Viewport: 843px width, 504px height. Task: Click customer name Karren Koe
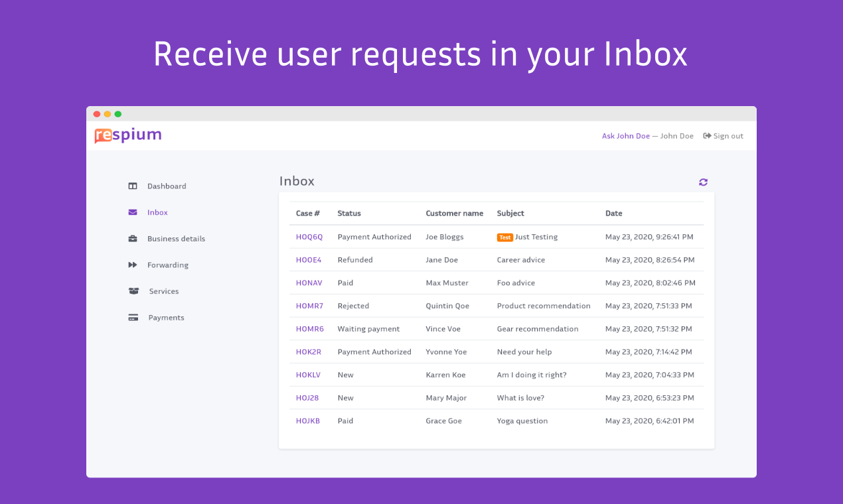pos(446,375)
